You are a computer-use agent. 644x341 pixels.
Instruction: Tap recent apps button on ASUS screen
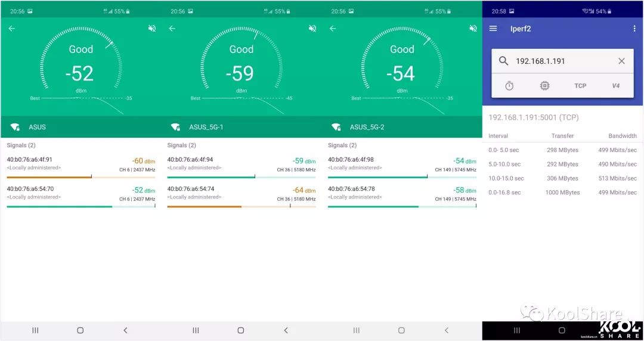[x=35, y=330]
